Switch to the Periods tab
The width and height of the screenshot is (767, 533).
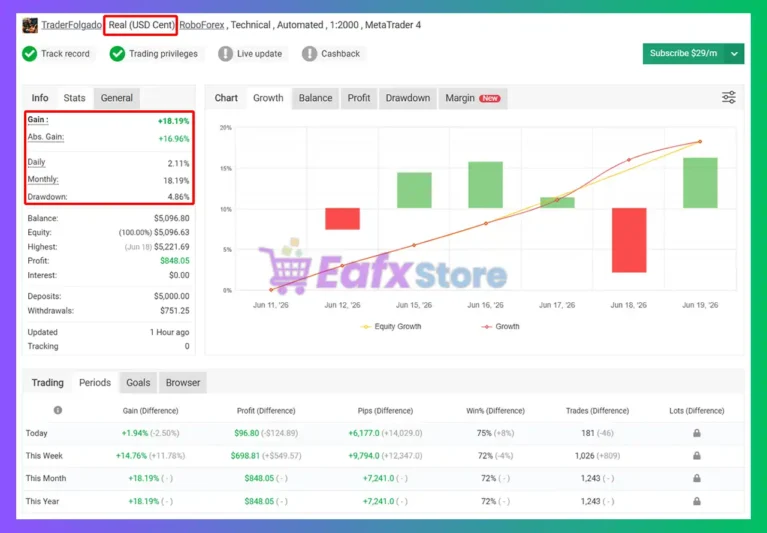tap(95, 382)
